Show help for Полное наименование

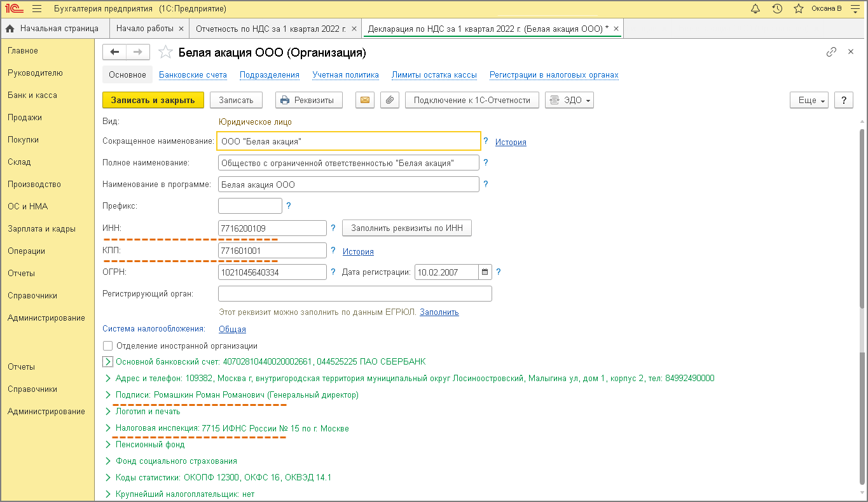[x=486, y=163]
